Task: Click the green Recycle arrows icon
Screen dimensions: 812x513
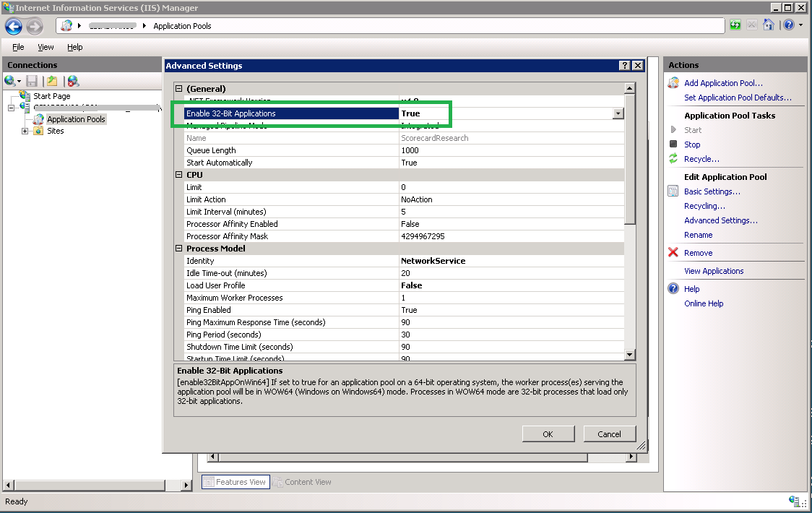Action: (673, 158)
